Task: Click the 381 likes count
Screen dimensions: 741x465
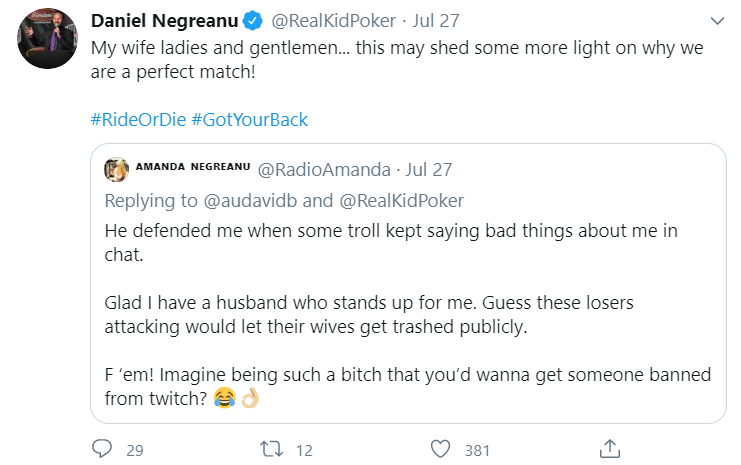Action: point(478,450)
